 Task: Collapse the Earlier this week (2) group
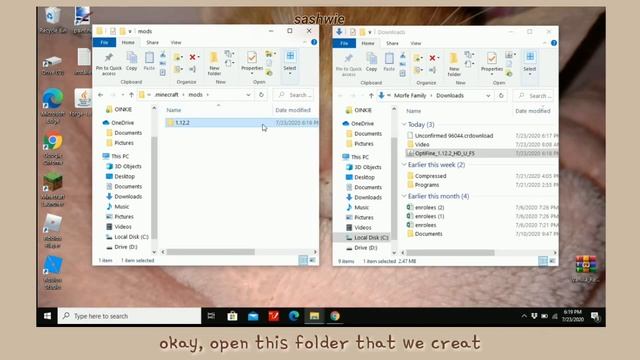coord(404,164)
